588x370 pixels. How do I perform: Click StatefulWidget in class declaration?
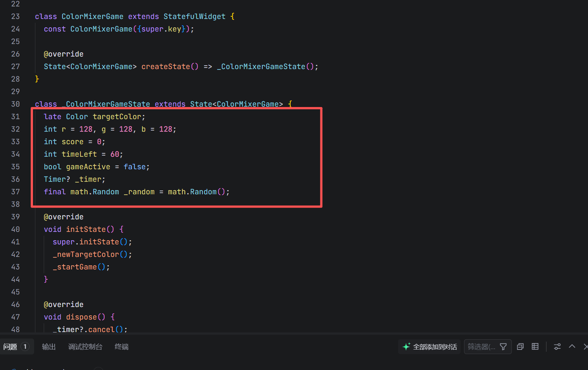click(x=194, y=17)
